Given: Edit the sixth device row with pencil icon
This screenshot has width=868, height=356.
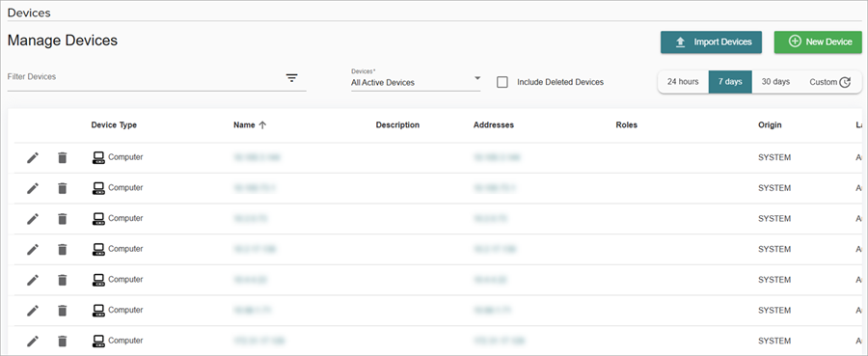Looking at the screenshot, I should pyautogui.click(x=33, y=310).
